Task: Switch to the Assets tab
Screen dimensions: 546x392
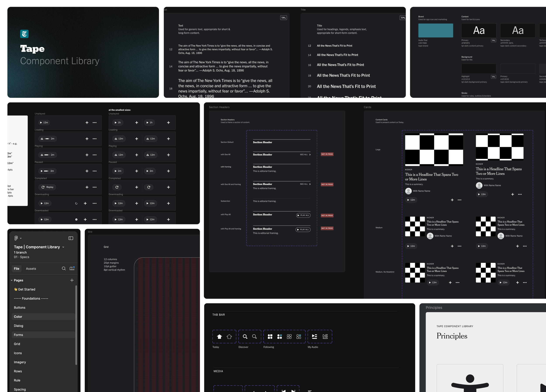Action: click(31, 268)
